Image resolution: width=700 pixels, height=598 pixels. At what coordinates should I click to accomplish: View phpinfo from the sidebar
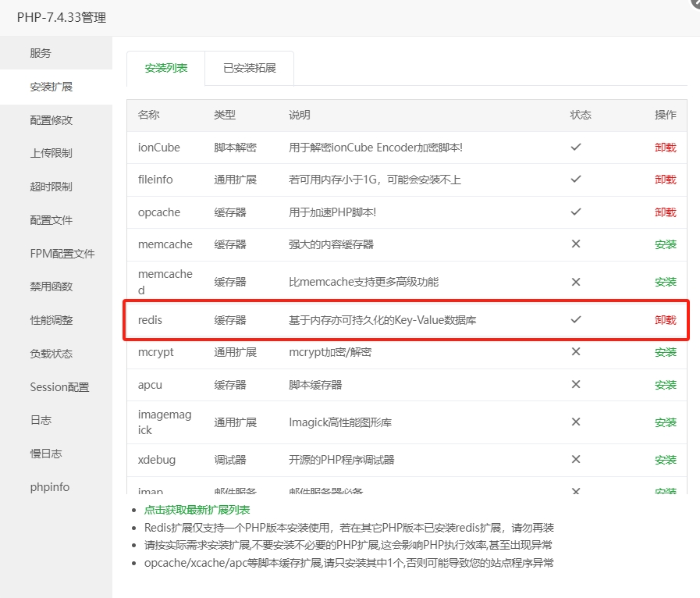click(50, 487)
